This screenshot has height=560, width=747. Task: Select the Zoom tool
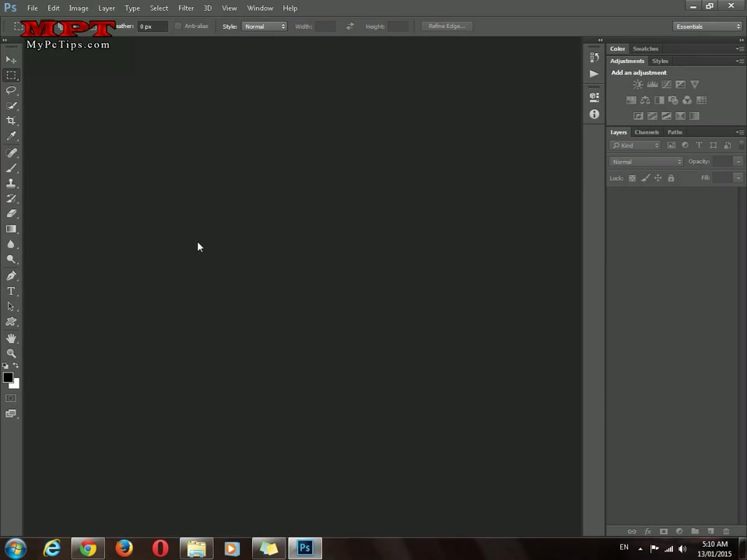coord(11,353)
